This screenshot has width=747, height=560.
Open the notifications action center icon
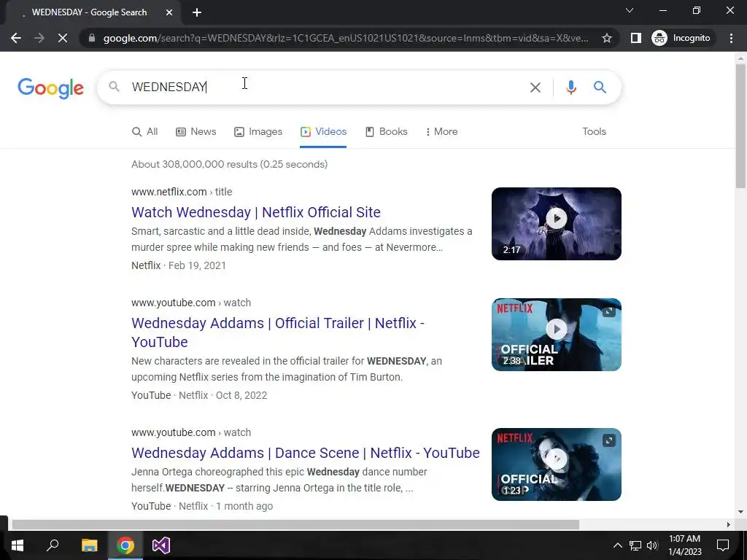(723, 545)
